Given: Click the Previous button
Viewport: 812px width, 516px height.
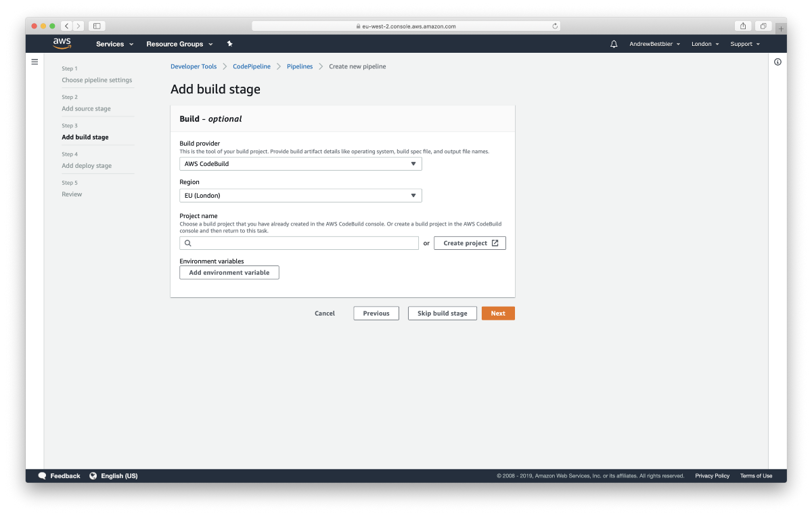Looking at the screenshot, I should coord(376,314).
